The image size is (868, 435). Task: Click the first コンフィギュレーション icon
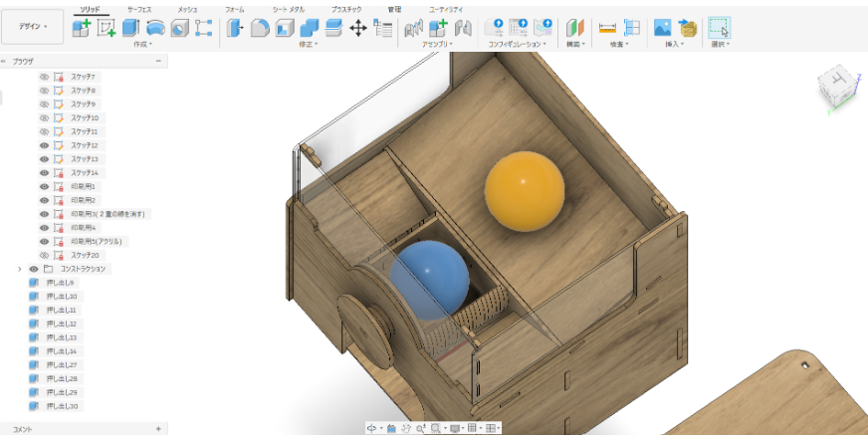(x=494, y=27)
